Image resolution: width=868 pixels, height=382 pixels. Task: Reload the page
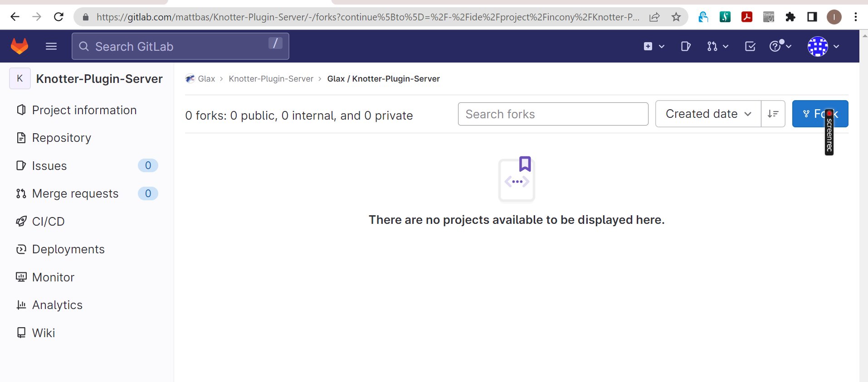click(x=59, y=17)
